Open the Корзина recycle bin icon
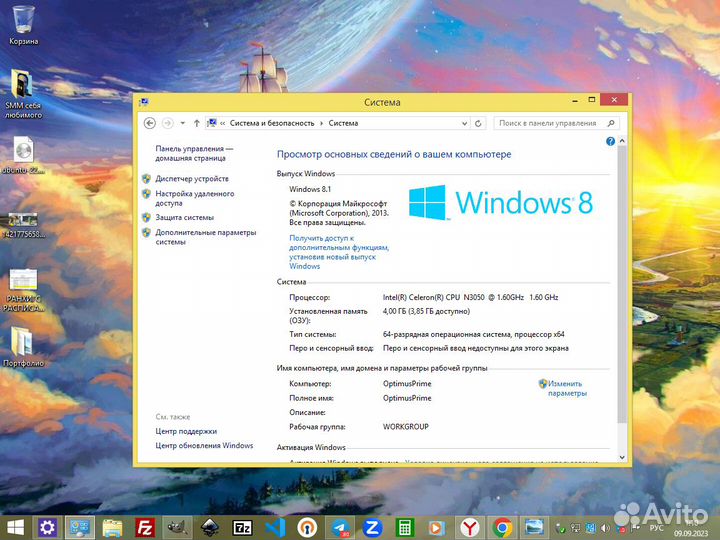This screenshot has width=720, height=540. click(x=23, y=24)
